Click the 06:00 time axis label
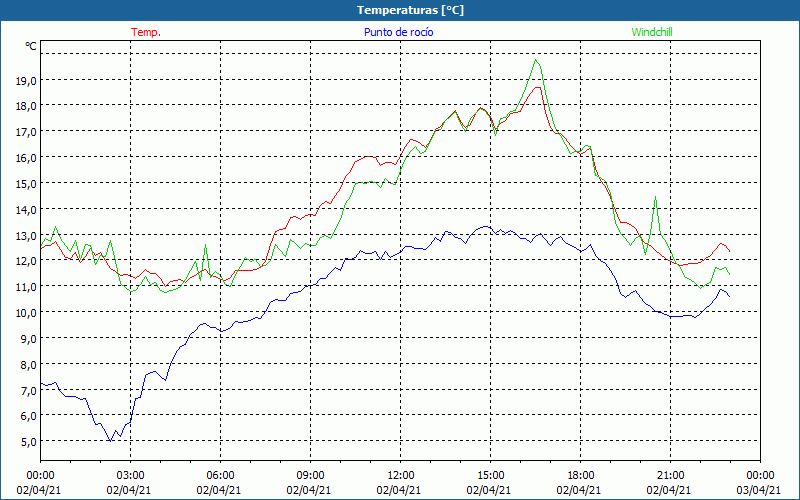Viewport: 800px width, 500px height. pos(221,476)
